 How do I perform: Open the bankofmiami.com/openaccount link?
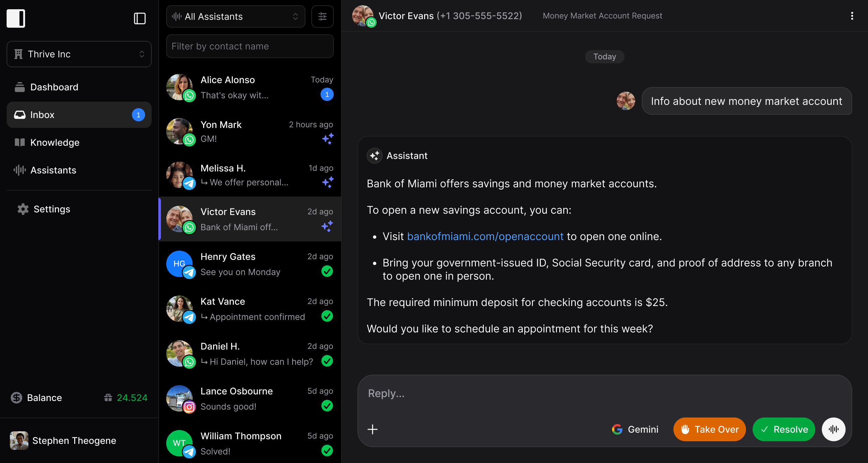tap(485, 236)
